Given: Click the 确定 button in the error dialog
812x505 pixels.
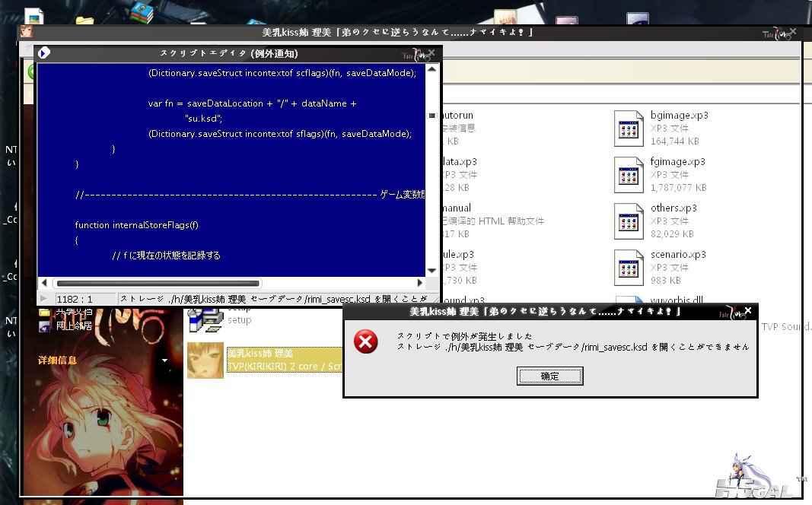Looking at the screenshot, I should pyautogui.click(x=549, y=376).
